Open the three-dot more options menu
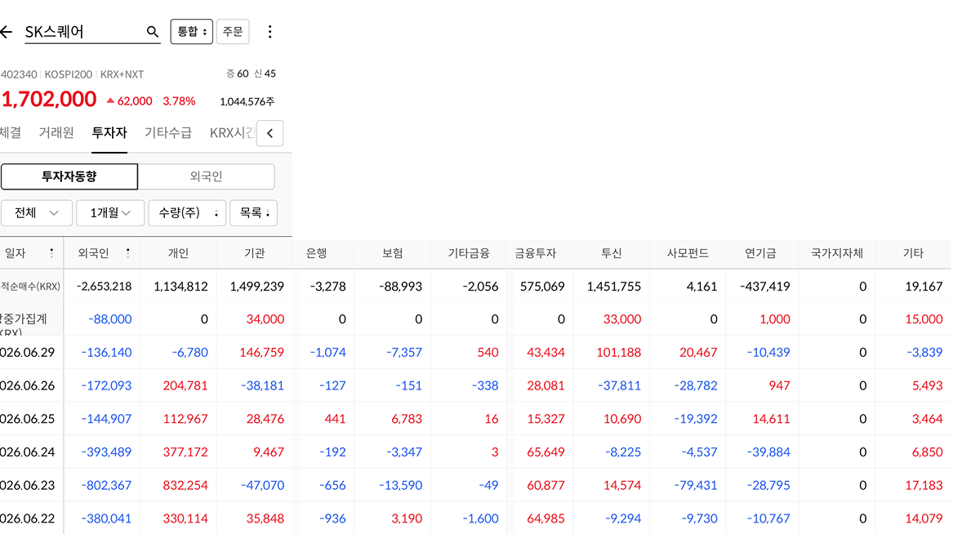This screenshot has width=980, height=556. point(269,32)
